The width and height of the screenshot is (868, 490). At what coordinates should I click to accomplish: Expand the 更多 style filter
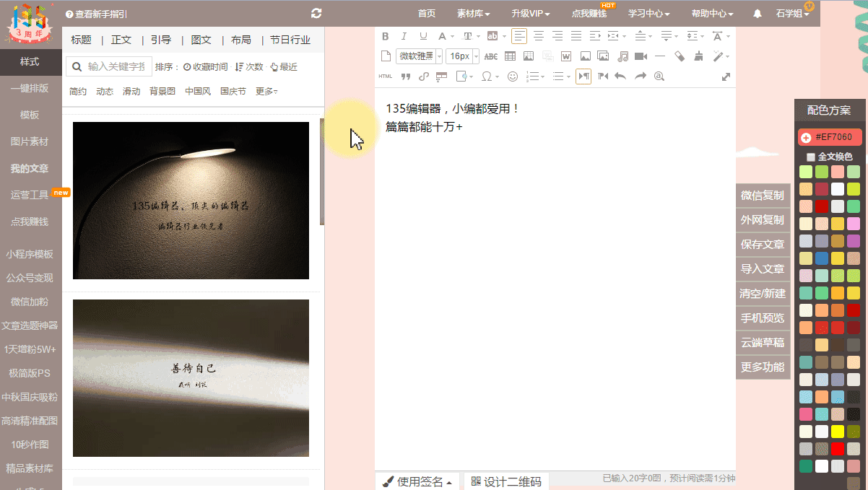pos(266,91)
